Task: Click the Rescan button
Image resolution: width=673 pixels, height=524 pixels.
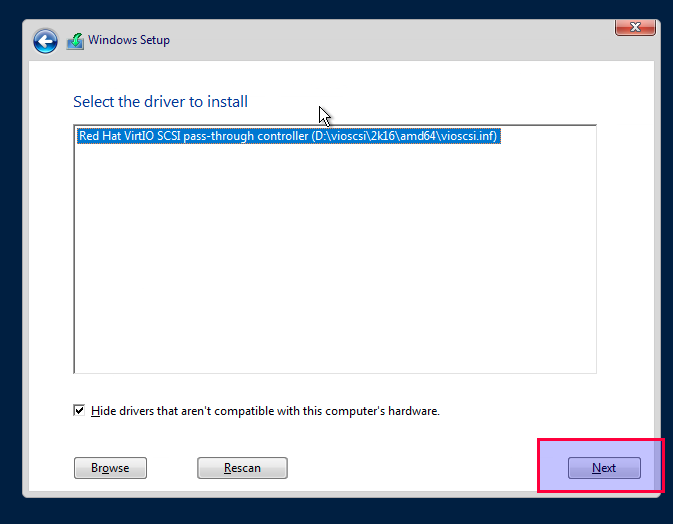Action: click(243, 468)
